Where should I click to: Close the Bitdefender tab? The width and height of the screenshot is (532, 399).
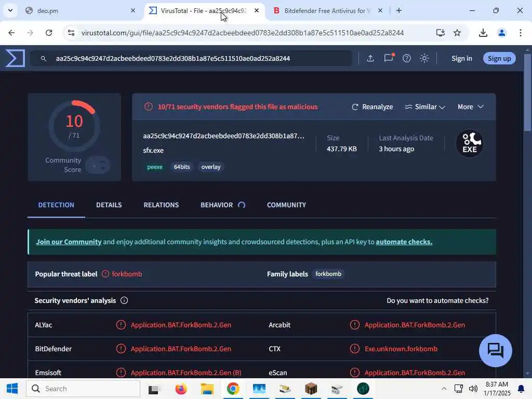pos(380,10)
